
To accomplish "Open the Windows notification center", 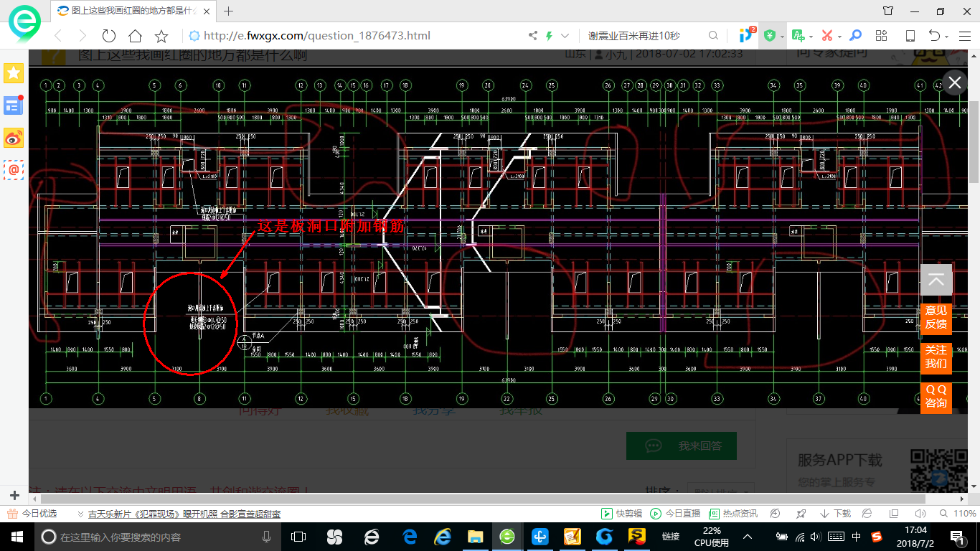I will 957,536.
